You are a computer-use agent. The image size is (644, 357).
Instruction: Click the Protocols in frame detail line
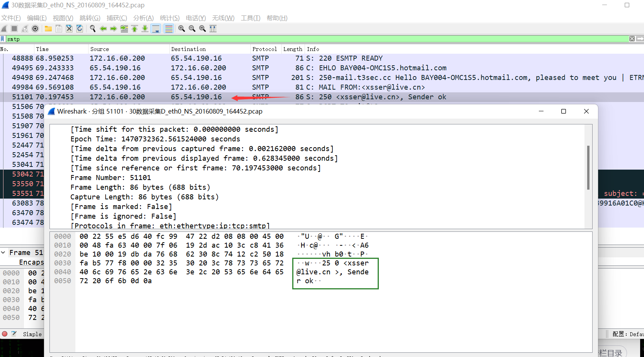click(170, 226)
